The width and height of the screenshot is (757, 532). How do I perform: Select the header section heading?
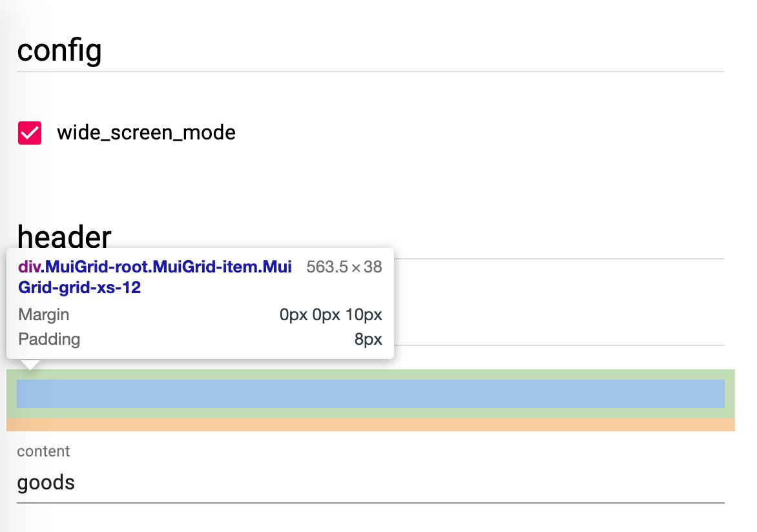click(64, 237)
